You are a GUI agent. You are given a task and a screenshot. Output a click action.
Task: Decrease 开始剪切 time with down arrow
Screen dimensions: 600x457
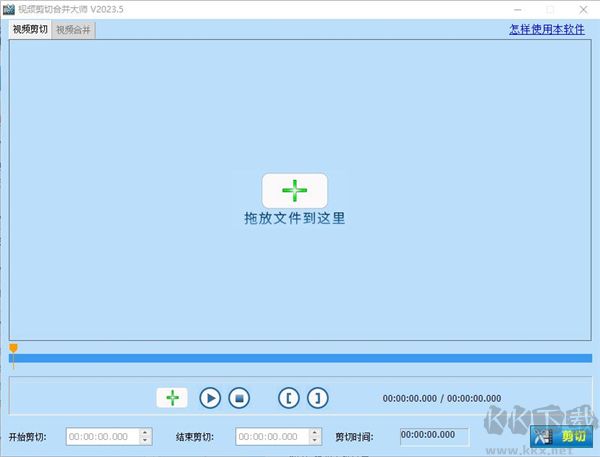pyautogui.click(x=145, y=441)
